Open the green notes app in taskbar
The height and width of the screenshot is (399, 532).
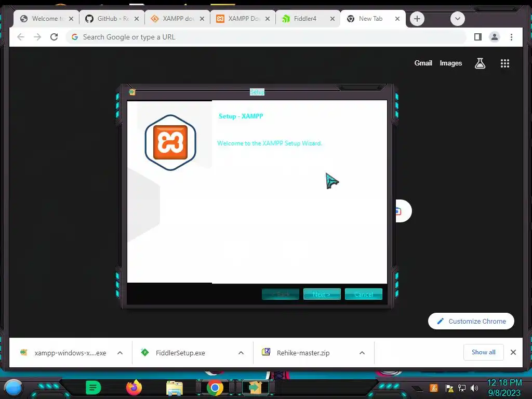[94, 388]
